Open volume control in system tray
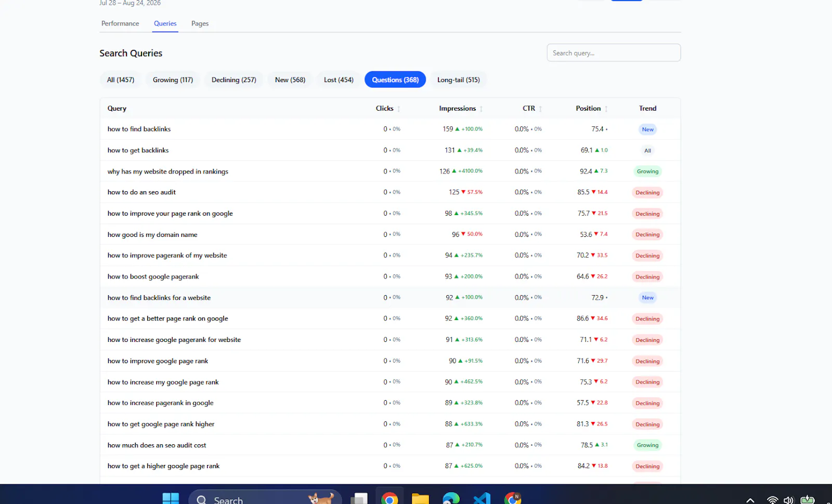 click(x=789, y=500)
